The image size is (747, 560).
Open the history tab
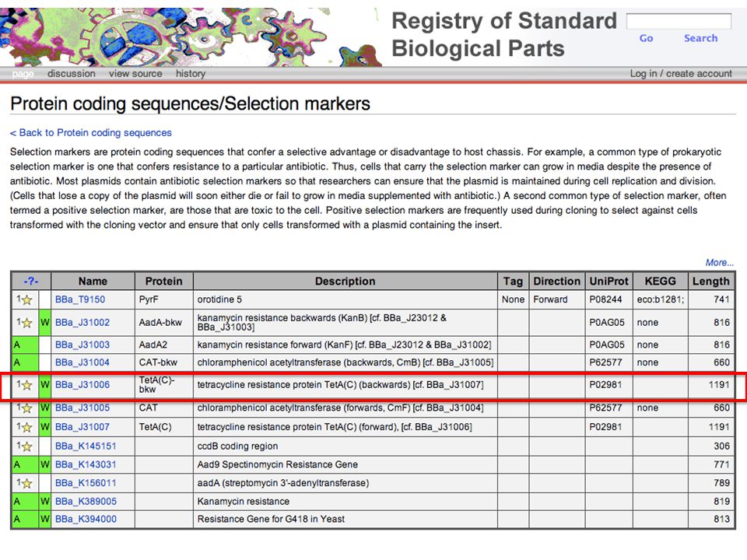click(191, 74)
